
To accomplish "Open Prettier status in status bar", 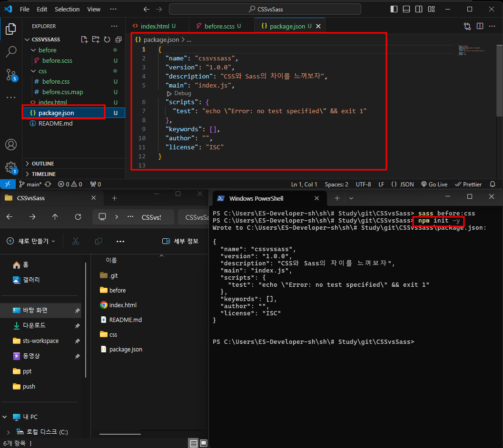I will [x=468, y=184].
